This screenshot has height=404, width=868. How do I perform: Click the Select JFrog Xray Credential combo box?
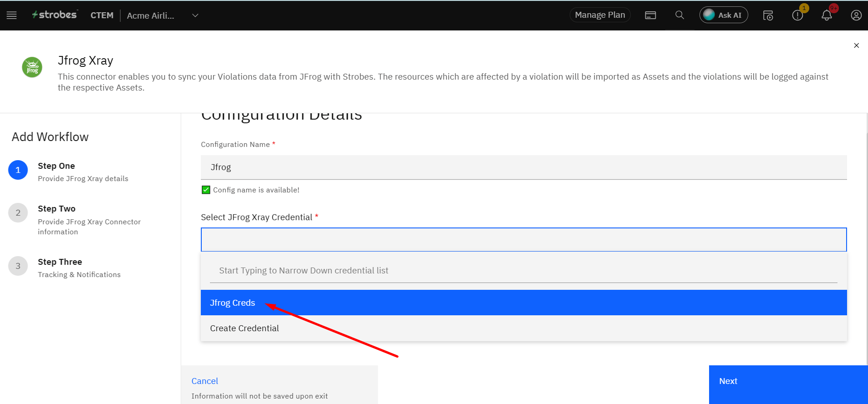point(524,240)
